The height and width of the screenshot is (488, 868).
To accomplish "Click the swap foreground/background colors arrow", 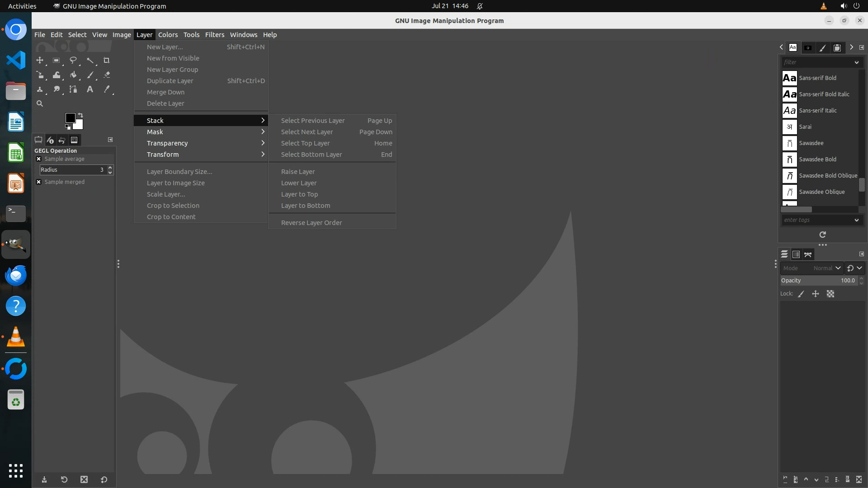I will tap(80, 115).
